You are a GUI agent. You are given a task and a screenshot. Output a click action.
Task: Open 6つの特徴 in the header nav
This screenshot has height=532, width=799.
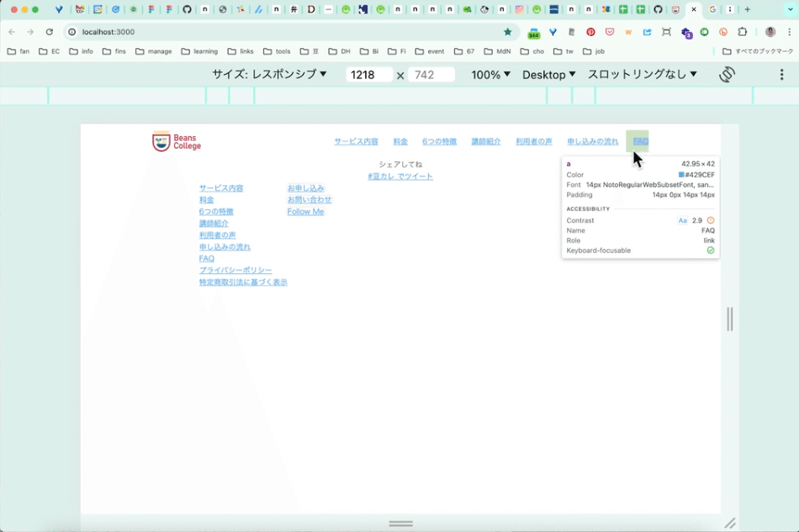(439, 141)
